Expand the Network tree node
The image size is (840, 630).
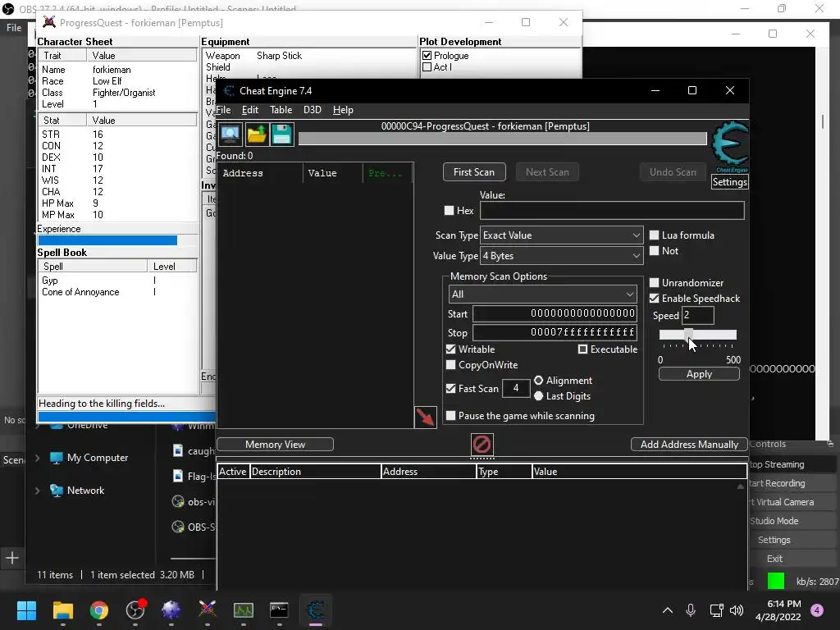[x=37, y=491]
